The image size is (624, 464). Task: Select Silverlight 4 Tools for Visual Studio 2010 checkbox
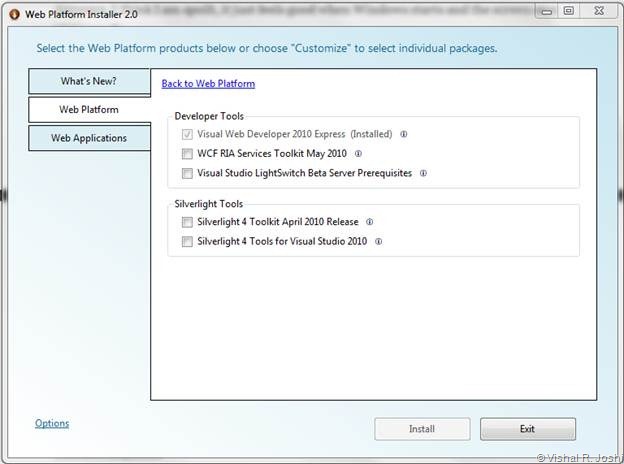tap(187, 242)
